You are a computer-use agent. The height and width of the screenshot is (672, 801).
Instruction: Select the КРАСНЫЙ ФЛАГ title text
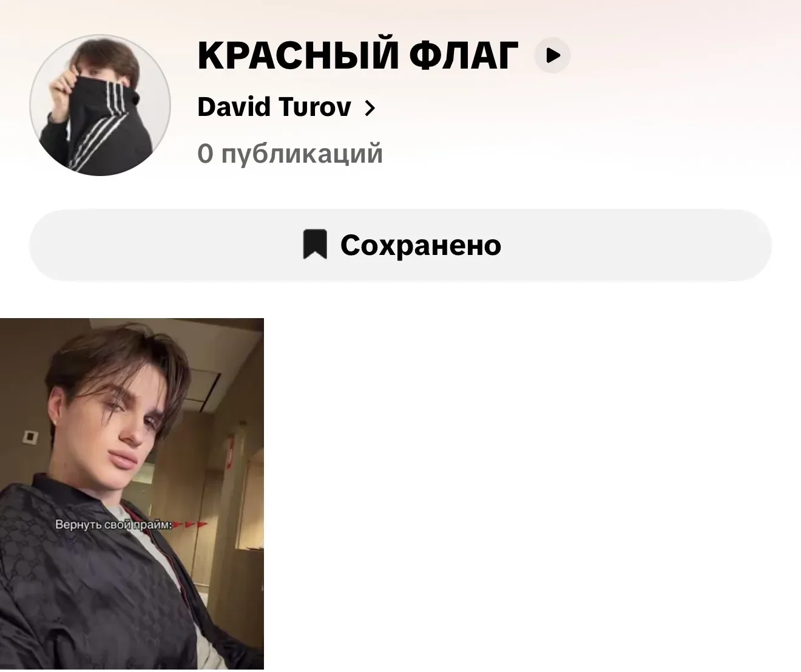(x=358, y=55)
